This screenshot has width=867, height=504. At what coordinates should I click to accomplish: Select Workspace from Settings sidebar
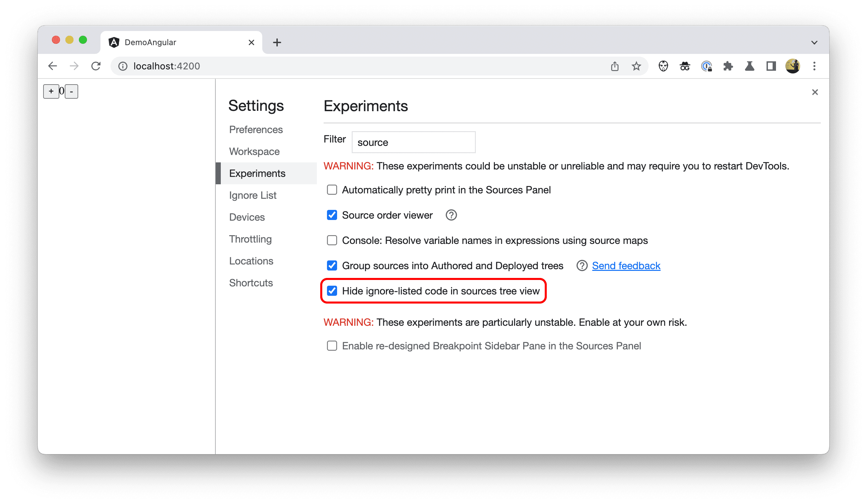[x=255, y=151]
